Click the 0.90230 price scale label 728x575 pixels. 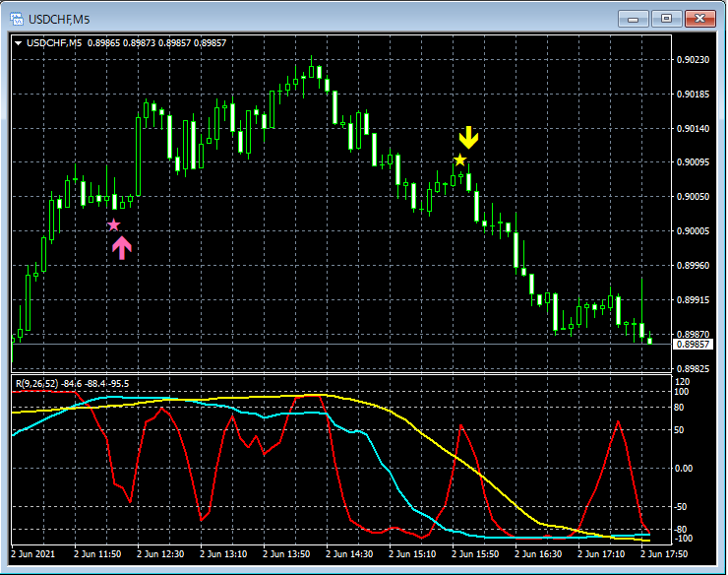pos(693,59)
